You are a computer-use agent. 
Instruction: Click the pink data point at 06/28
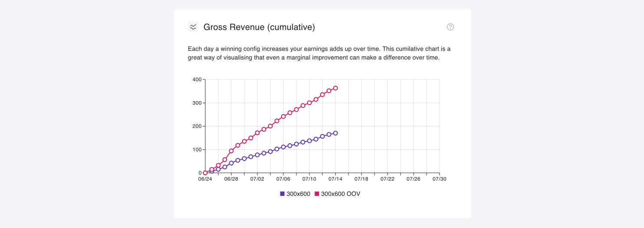231,151
